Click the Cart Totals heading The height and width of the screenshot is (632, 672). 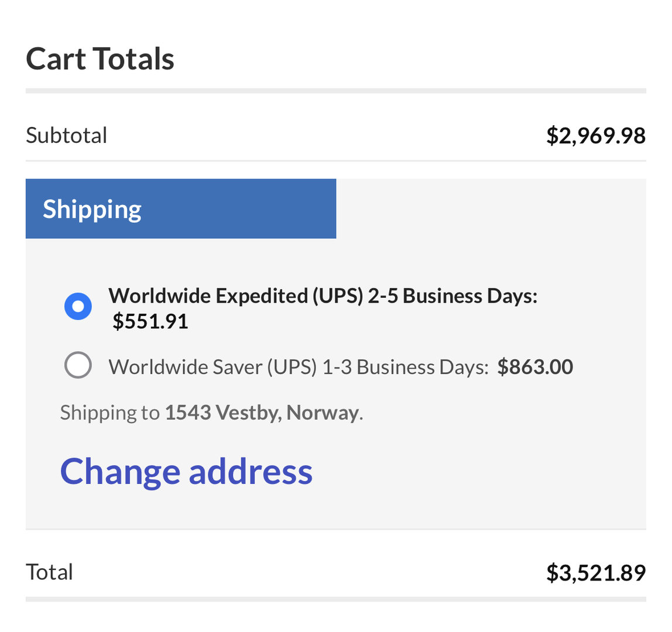pos(100,59)
